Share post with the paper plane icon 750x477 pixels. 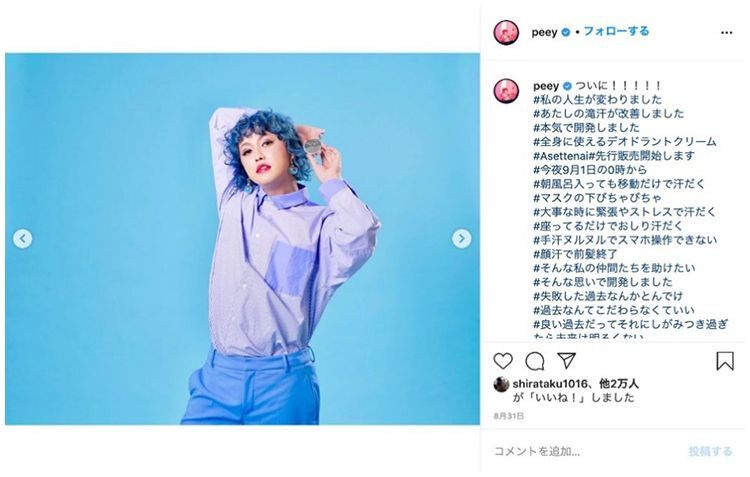[x=566, y=361]
